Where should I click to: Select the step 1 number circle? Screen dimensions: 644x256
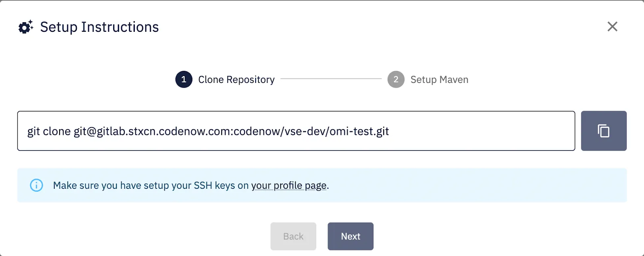tap(184, 79)
